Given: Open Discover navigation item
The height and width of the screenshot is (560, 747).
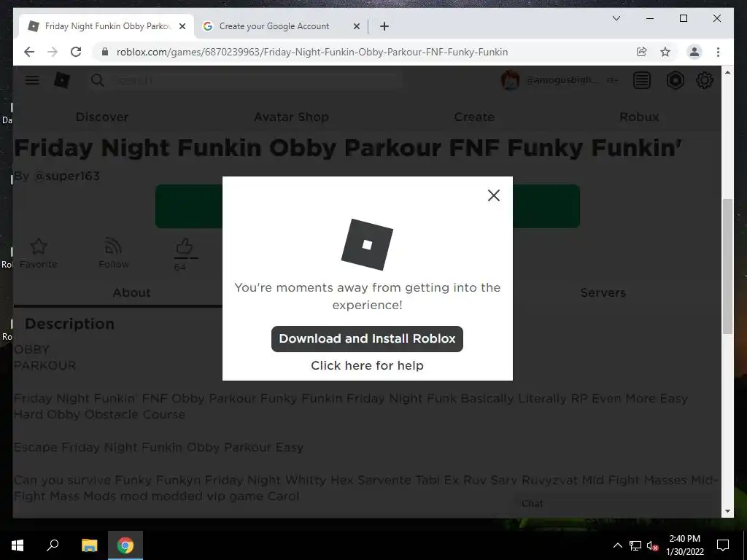Looking at the screenshot, I should point(102,117).
